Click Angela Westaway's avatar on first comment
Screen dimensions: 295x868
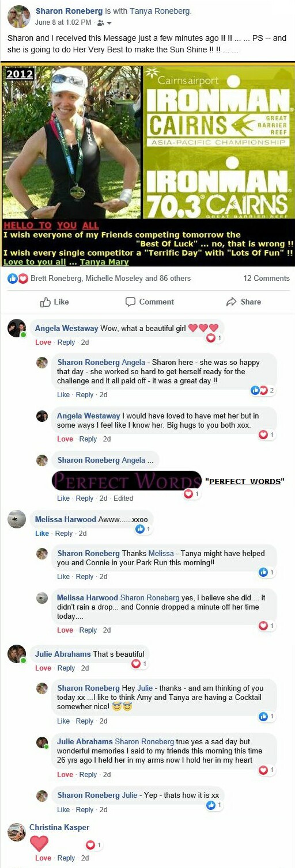[17, 328]
